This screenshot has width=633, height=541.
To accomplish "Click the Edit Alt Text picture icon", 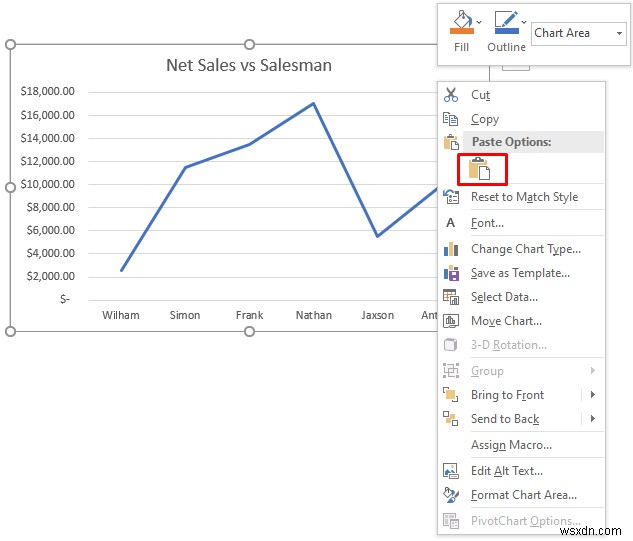I will 451,471.
